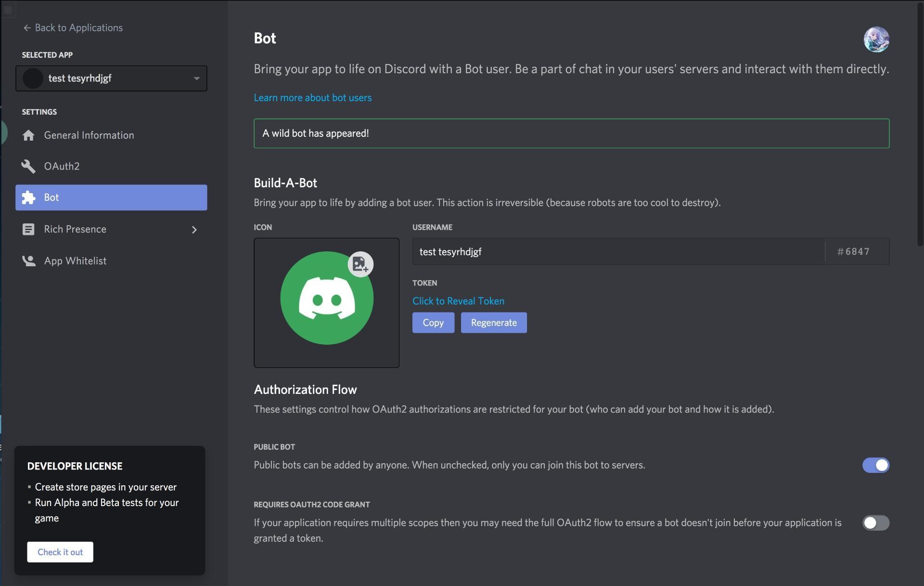Click the TOKEN label
The width and height of the screenshot is (924, 586).
[424, 283]
